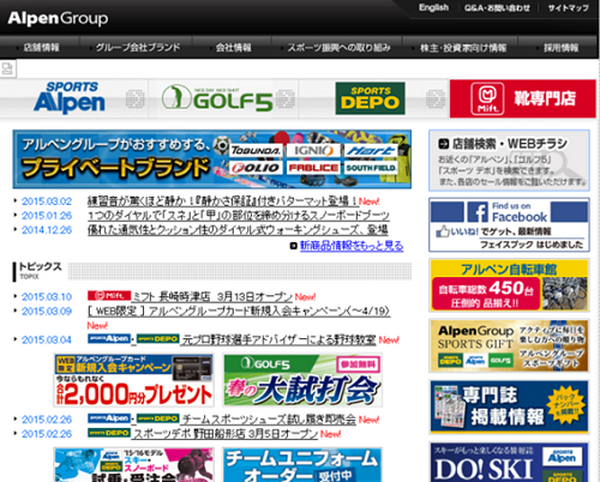Click the Mift tag on the 2015.03.10 topic

[x=109, y=296]
